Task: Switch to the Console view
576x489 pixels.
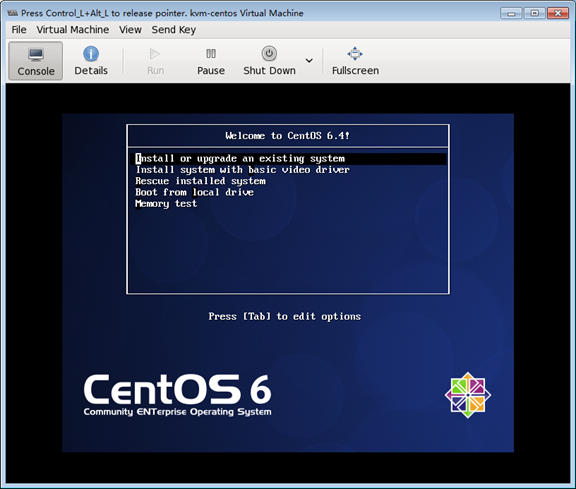Action: [x=36, y=61]
